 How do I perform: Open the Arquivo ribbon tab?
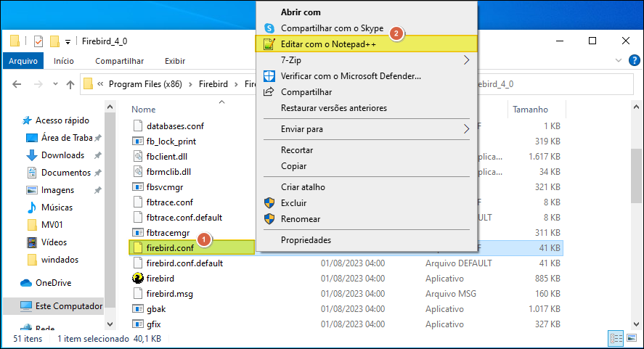[x=23, y=61]
